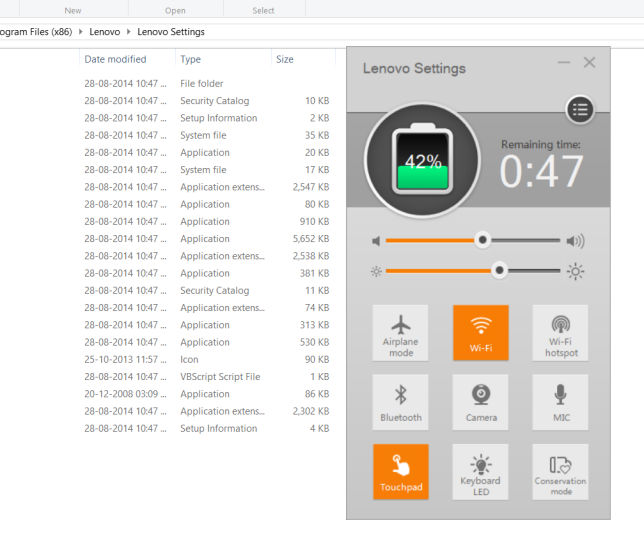Click the brightness slider handle
644x548 pixels.
pyautogui.click(x=499, y=270)
